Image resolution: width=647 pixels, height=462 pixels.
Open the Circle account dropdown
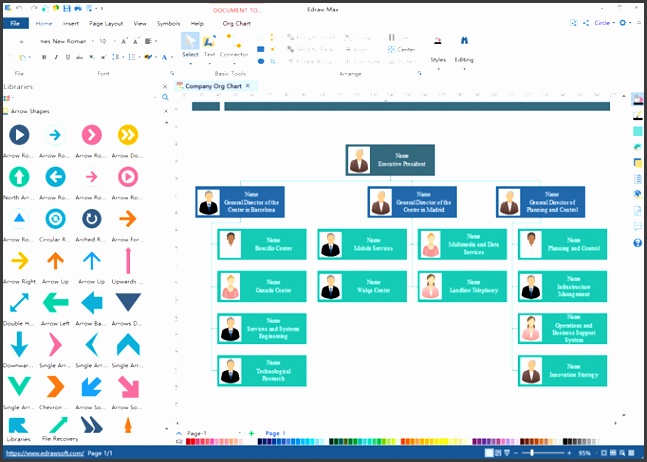[x=604, y=23]
